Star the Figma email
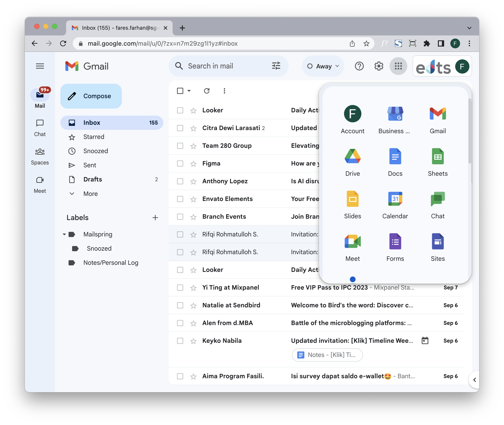Viewport: 504px width, 425px height. point(193,164)
